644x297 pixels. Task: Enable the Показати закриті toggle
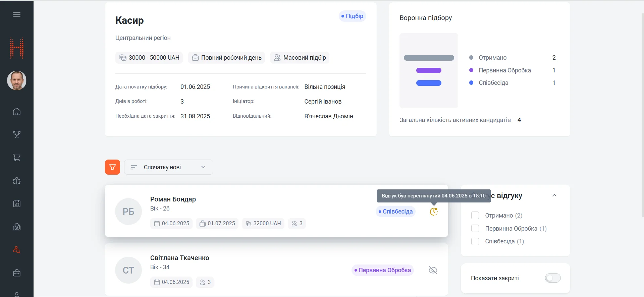click(x=552, y=278)
